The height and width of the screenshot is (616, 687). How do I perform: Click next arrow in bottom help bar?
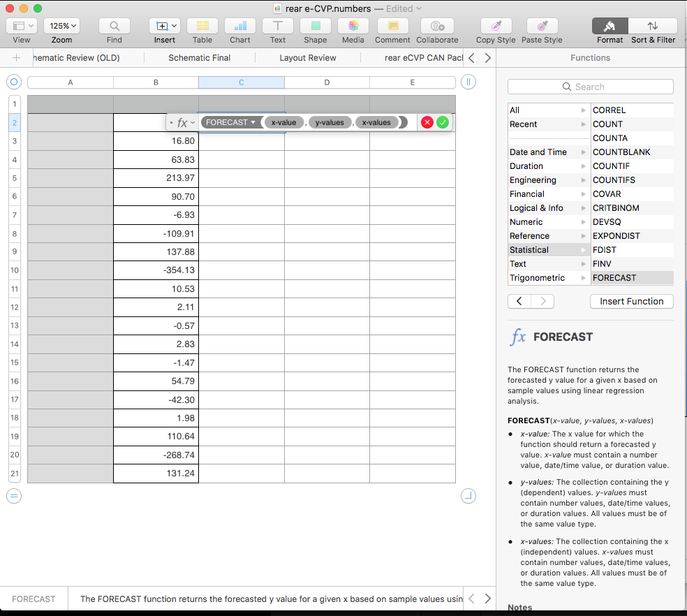click(487, 599)
